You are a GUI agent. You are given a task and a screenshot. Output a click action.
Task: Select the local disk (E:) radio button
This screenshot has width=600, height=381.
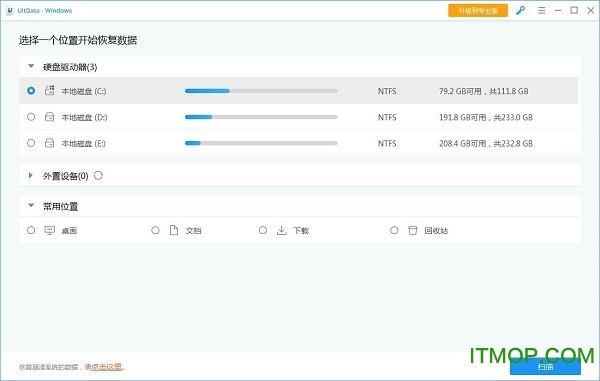tap(31, 143)
